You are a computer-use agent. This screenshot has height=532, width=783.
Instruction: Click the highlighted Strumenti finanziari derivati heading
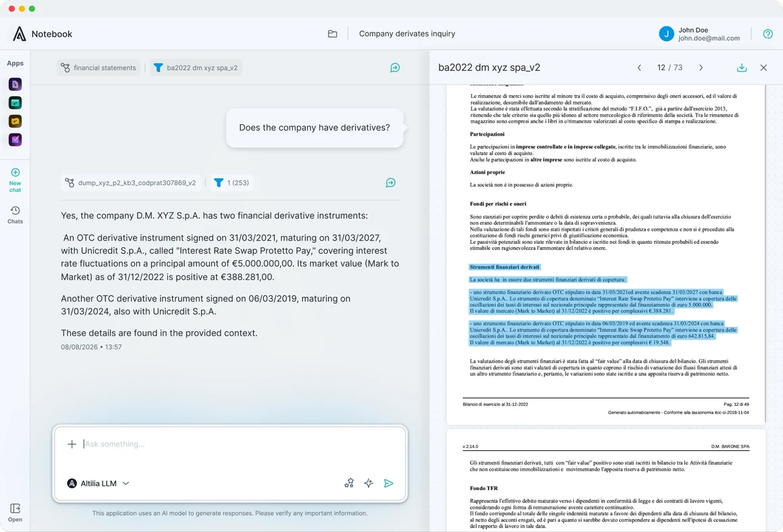coord(504,267)
